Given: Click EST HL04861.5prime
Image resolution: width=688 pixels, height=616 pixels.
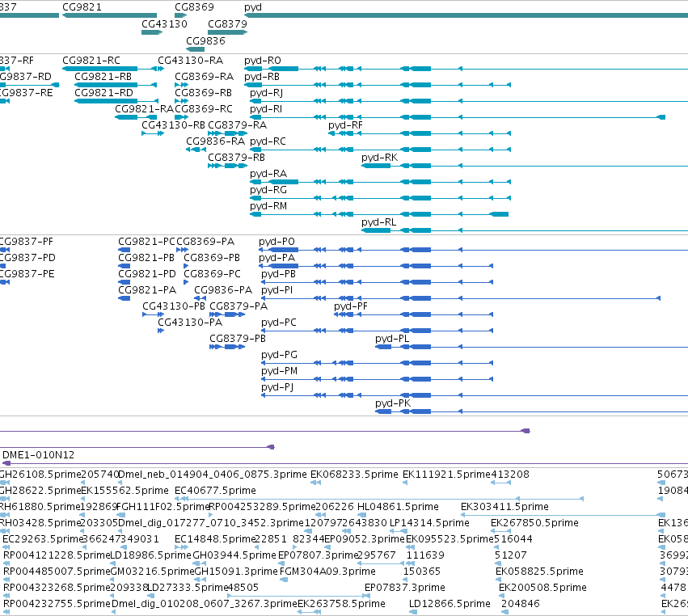Looking at the screenshot, I should 398,507.
